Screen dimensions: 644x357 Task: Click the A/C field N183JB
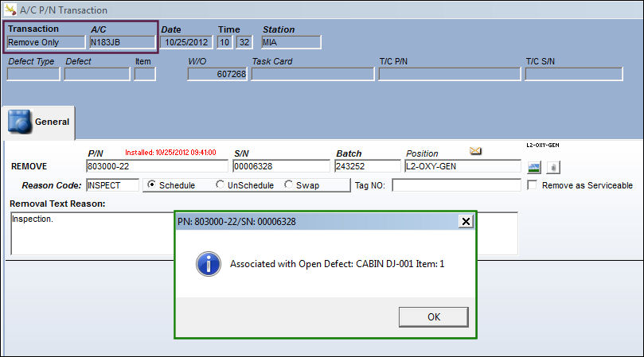(x=123, y=42)
